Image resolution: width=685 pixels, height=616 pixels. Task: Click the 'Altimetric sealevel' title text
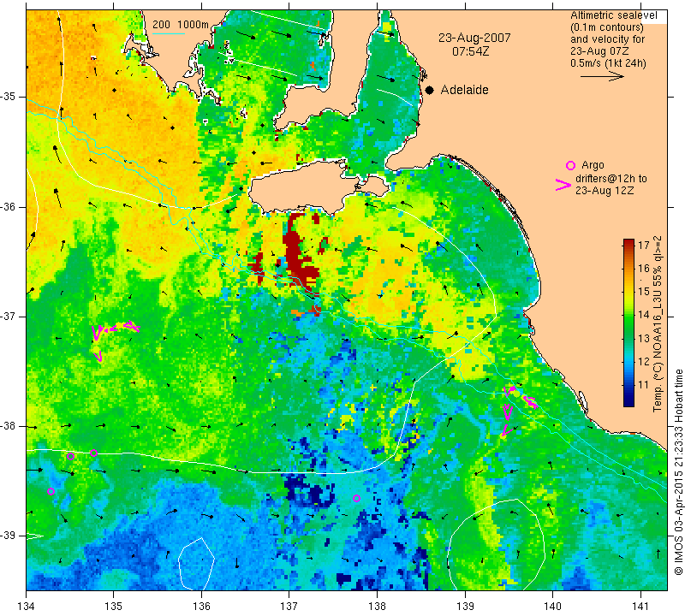point(613,15)
